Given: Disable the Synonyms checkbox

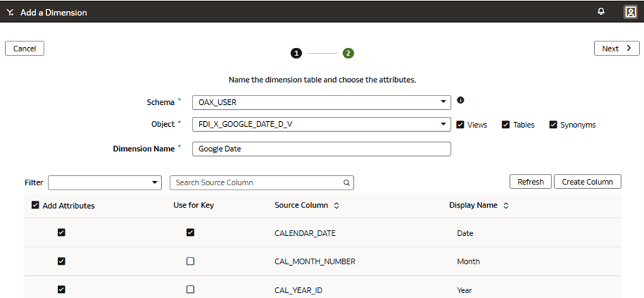Looking at the screenshot, I should tap(553, 125).
